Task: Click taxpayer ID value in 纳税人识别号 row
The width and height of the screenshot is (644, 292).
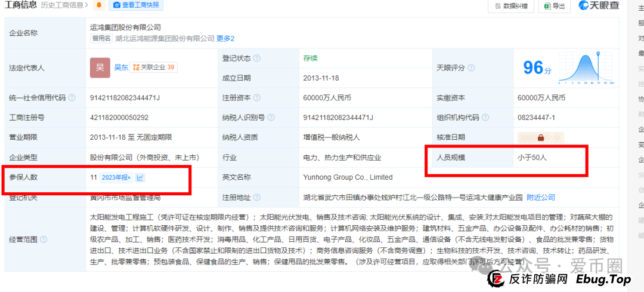Action: click(338, 118)
